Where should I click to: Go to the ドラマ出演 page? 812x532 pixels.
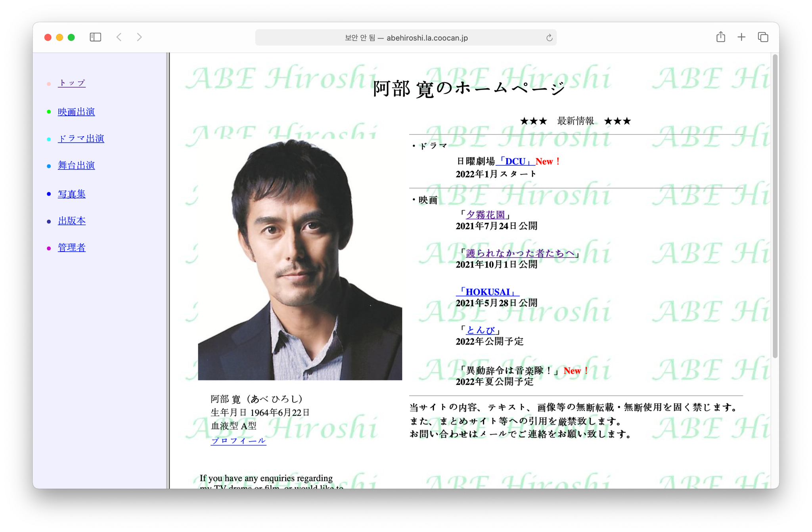coord(81,138)
